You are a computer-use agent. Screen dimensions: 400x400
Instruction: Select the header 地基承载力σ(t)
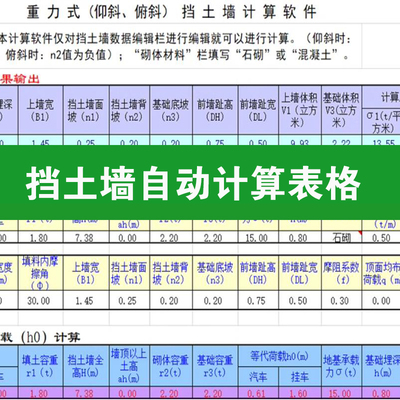pos(341,366)
